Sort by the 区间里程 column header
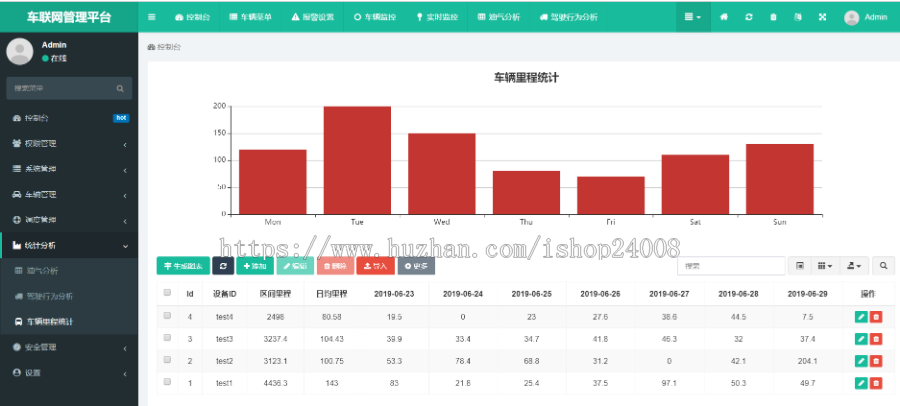Screen dimensions: 900x406 pos(275,293)
